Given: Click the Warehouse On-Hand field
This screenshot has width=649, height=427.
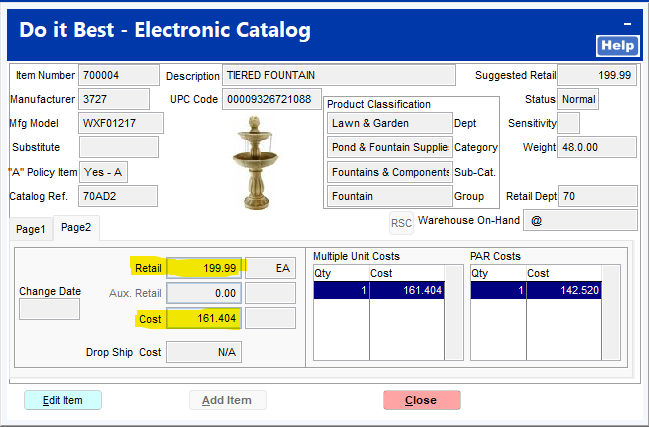Looking at the screenshot, I should click(580, 220).
